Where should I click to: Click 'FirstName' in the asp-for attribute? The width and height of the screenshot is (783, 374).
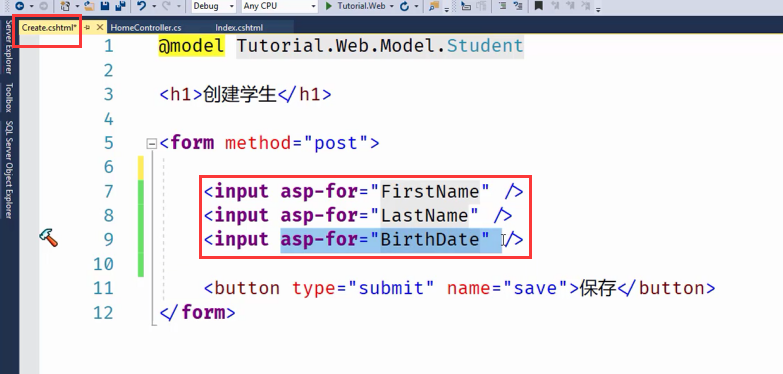pyautogui.click(x=430, y=191)
